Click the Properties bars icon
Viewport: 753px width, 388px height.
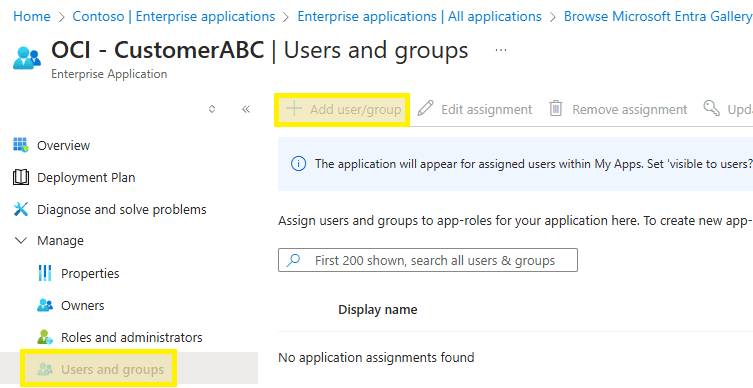(45, 273)
